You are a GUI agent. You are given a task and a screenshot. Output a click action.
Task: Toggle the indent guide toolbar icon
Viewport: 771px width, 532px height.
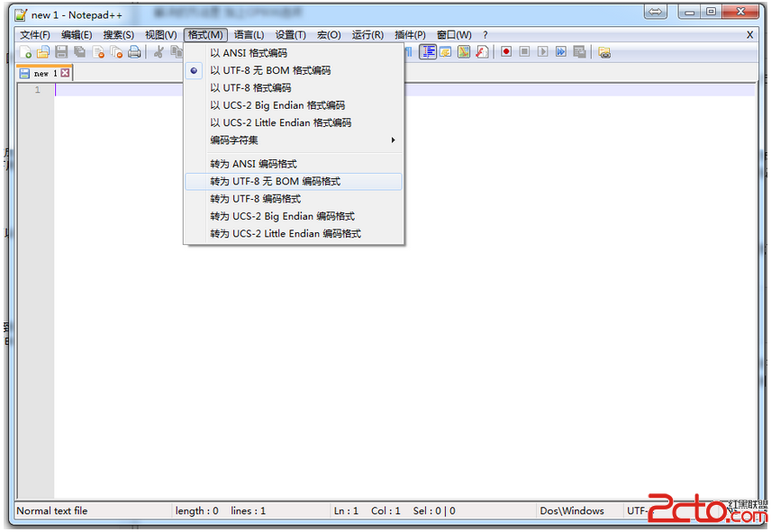click(x=428, y=52)
